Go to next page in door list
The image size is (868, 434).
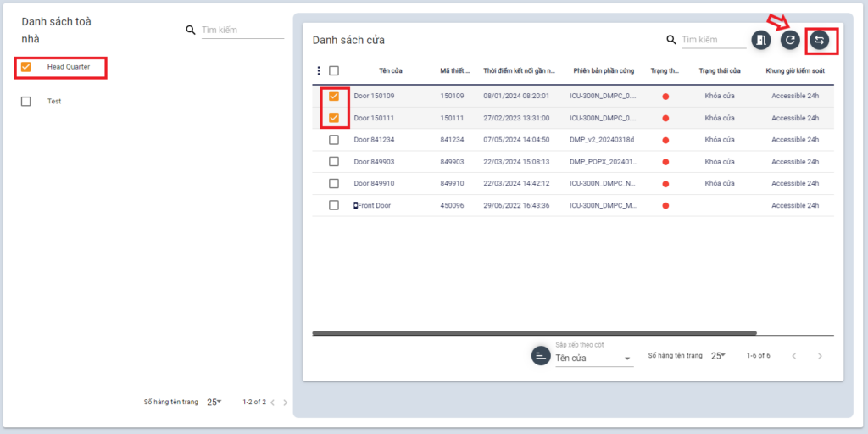tap(820, 356)
